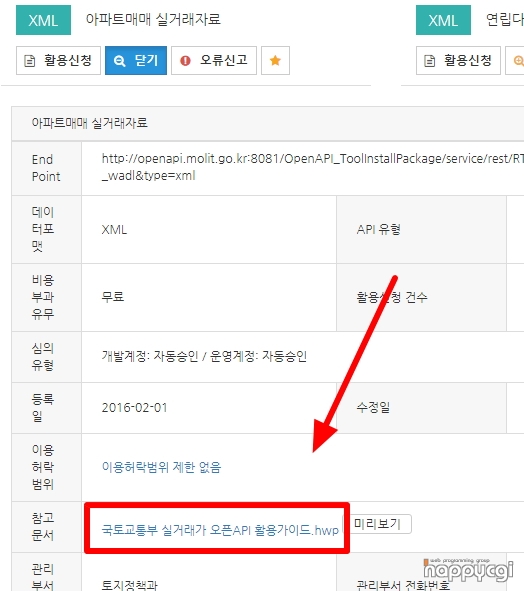
Task: Click the happycgi watermark logo
Action: pos(468,570)
